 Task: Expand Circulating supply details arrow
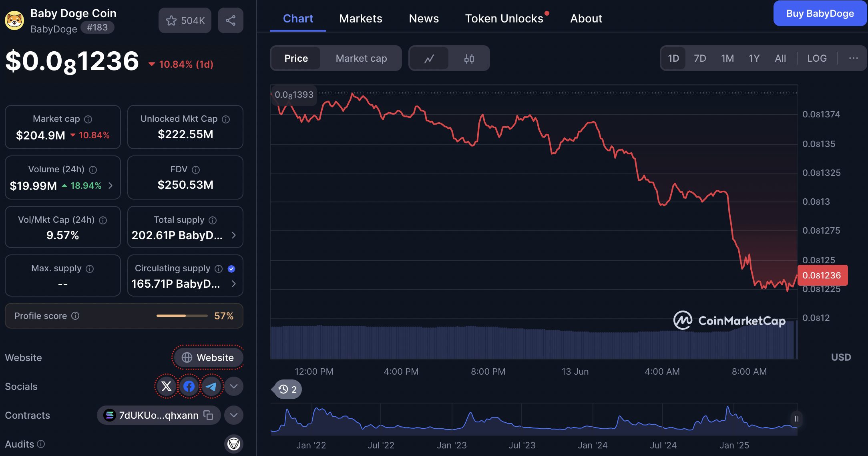pos(234,284)
